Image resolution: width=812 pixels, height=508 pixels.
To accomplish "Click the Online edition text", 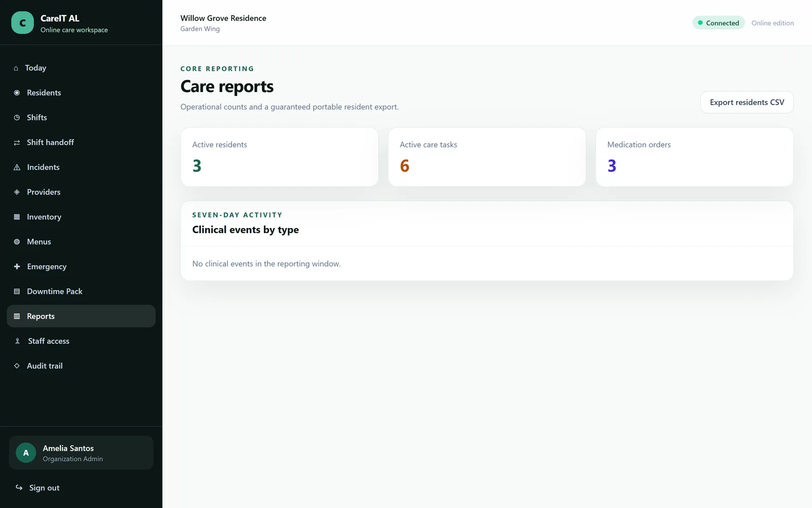I will point(772,23).
